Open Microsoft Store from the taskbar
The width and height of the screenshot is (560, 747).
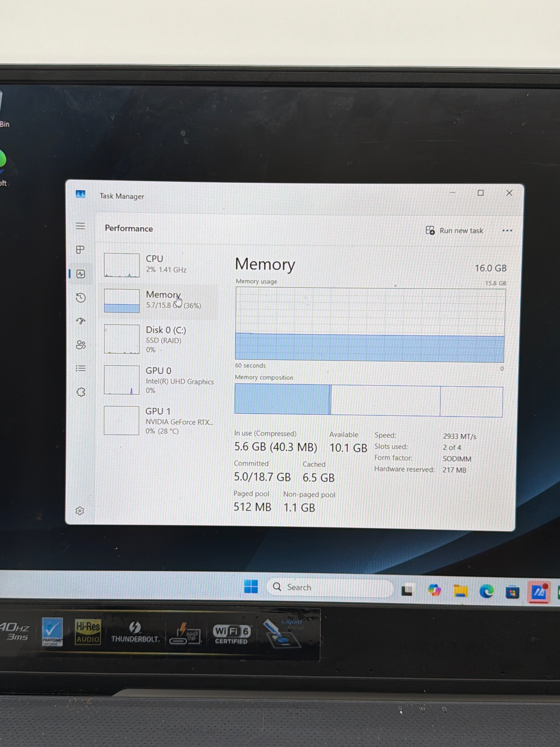512,592
